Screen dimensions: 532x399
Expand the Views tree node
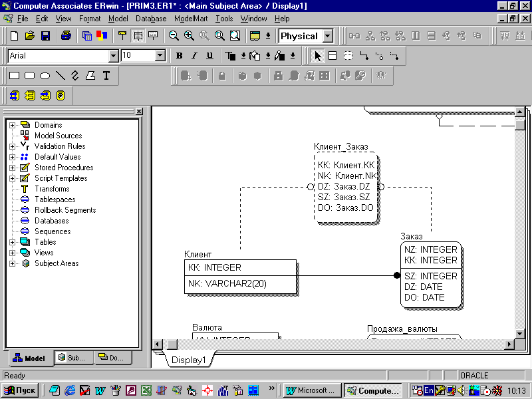click(12, 253)
